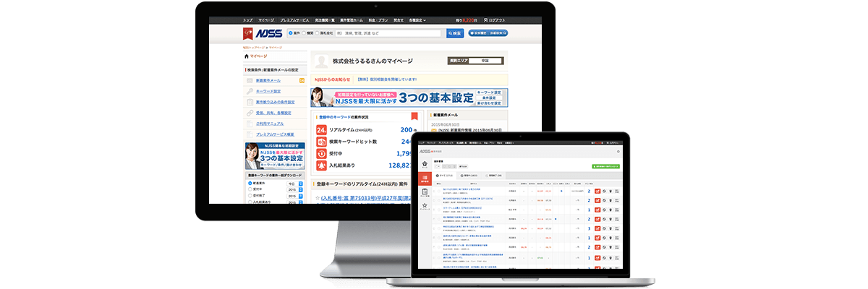Image resolution: width=868 pixels, height=289 pixels.
Task: Click the NJSS logo on the monitor
Action: click(269, 33)
